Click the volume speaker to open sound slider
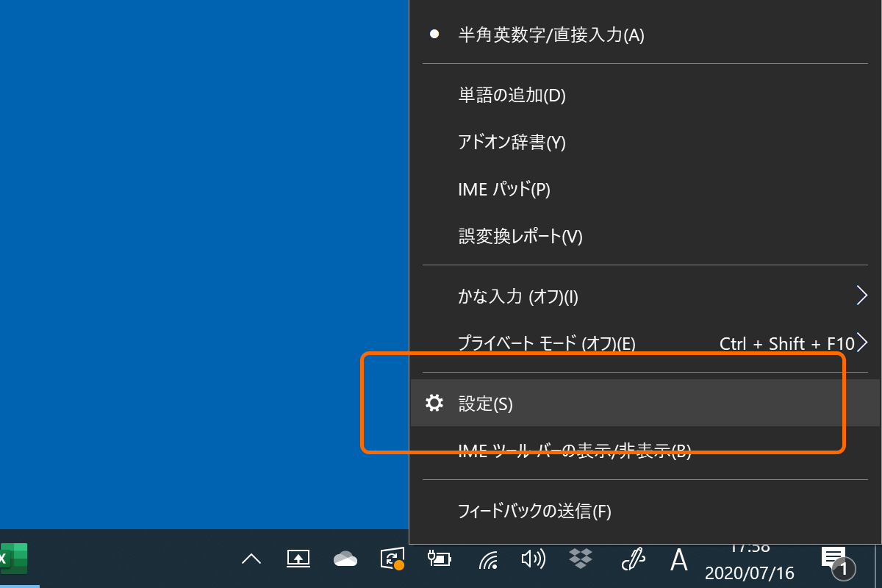 (533, 559)
